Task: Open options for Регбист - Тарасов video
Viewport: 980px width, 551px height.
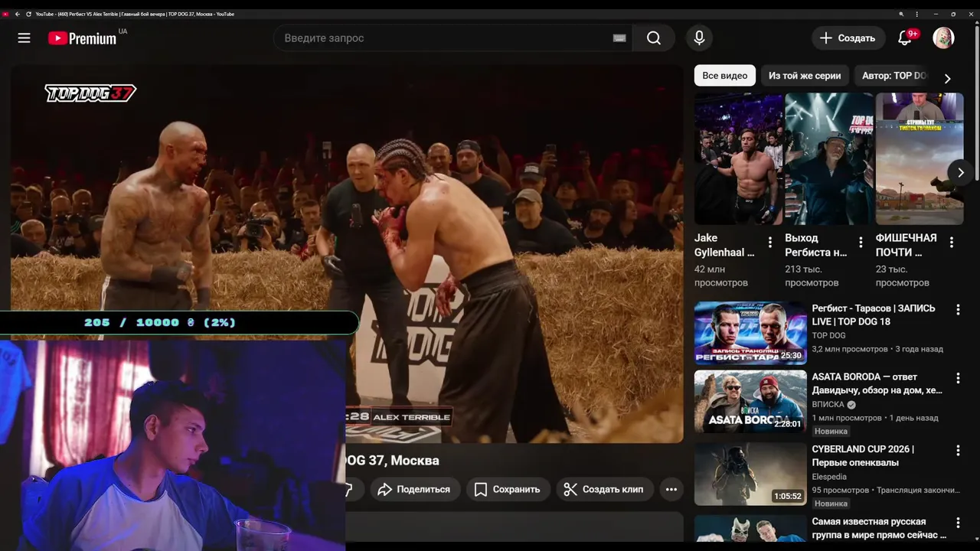Action: pyautogui.click(x=958, y=310)
